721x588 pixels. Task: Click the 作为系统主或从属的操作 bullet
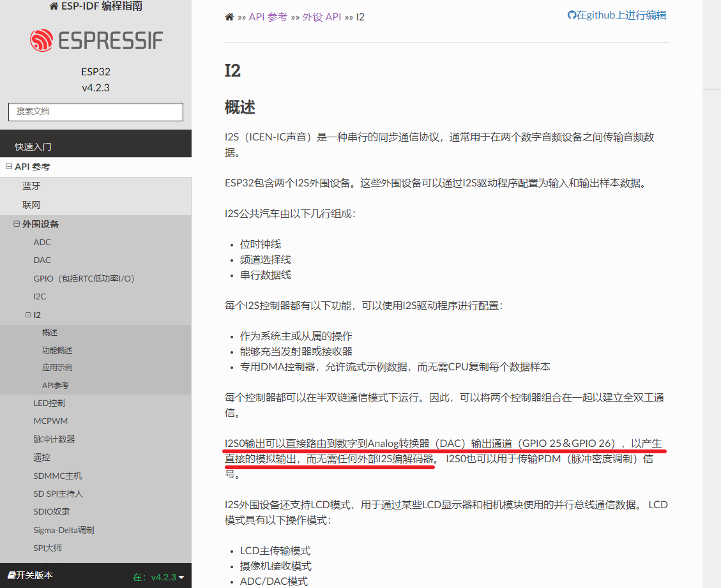[x=296, y=336]
